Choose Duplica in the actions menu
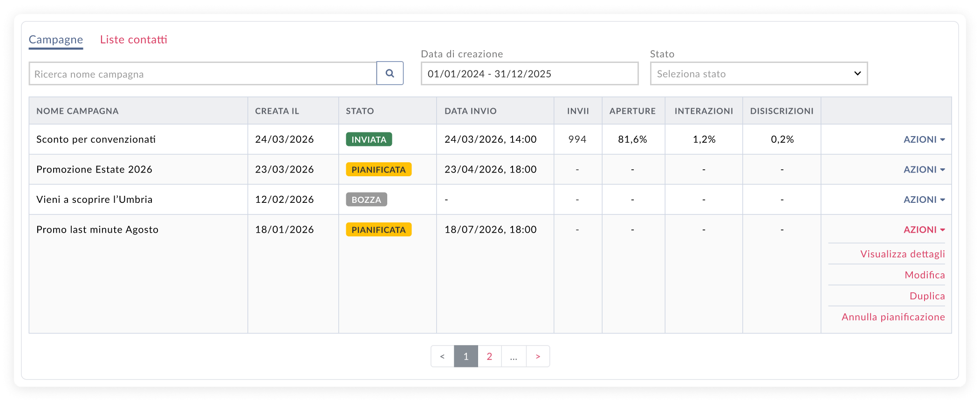The image size is (980, 401). point(927,296)
